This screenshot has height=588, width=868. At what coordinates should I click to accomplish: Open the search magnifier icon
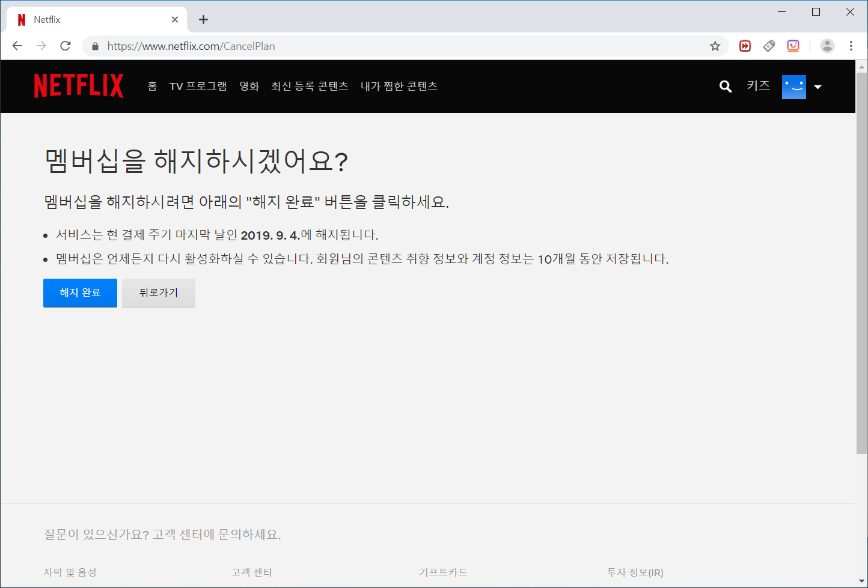(726, 86)
